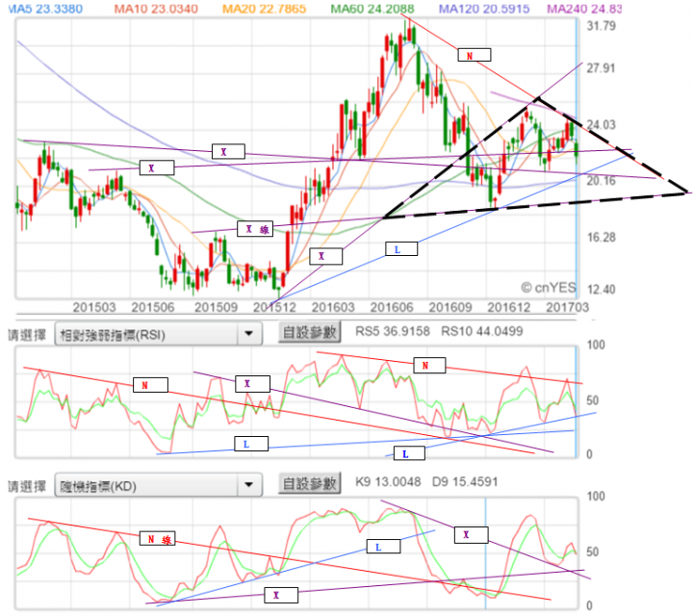
Task: Click the 201612 date axis label
Action: point(509,308)
